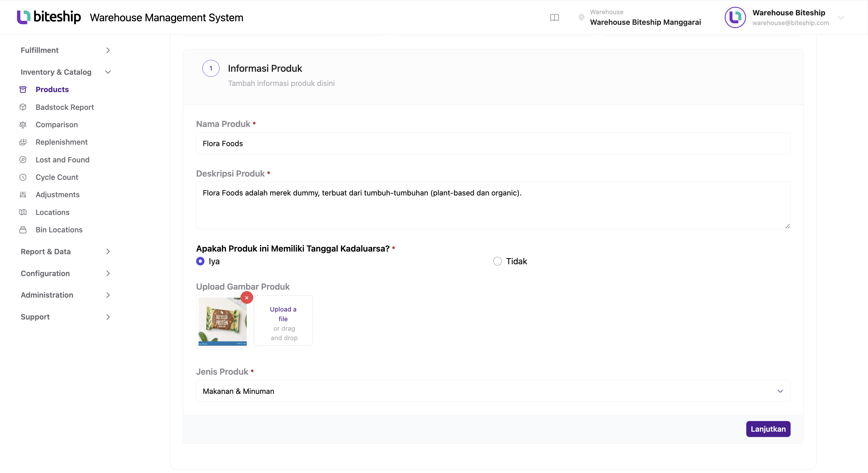Expand the Report & Data section
This screenshot has height=473, width=868.
coord(66,252)
